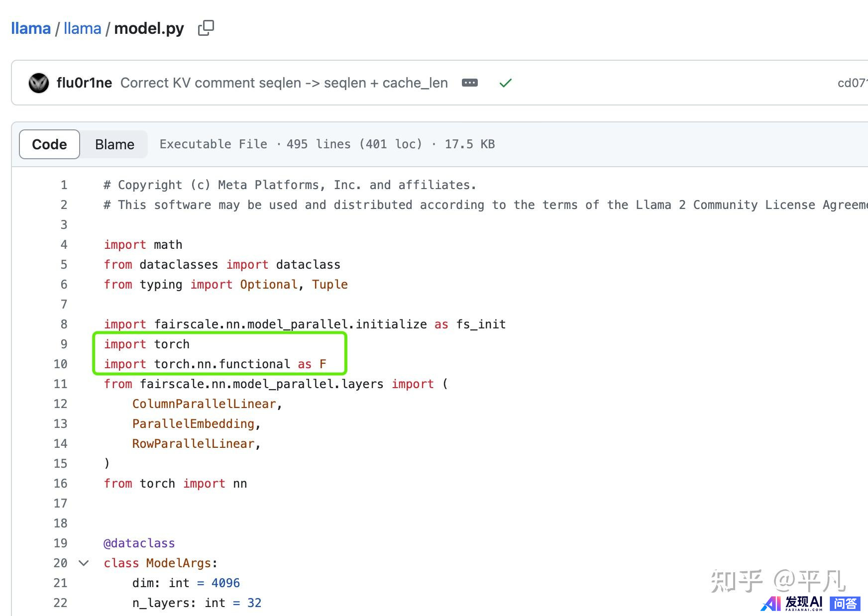
Task: Click 'Tuple' in the typing import
Action: (330, 285)
